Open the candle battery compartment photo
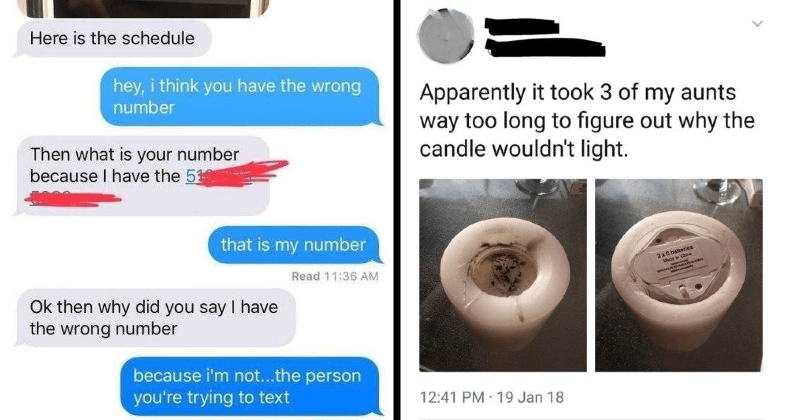The height and width of the screenshot is (420, 800). [679, 275]
